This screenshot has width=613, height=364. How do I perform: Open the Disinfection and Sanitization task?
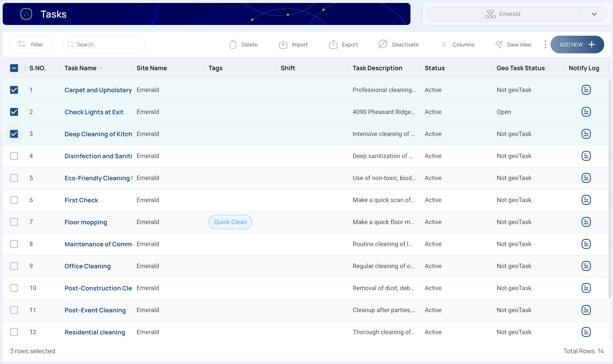click(98, 156)
